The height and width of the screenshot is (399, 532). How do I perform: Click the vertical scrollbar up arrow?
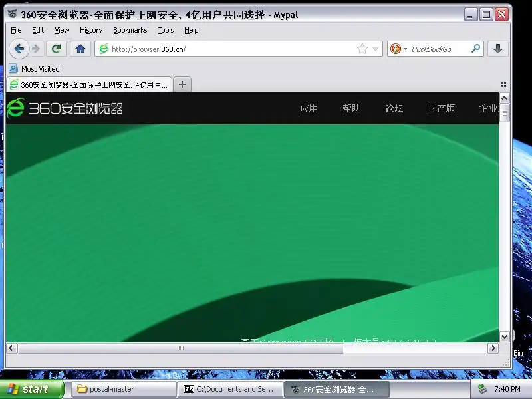pyautogui.click(x=504, y=98)
